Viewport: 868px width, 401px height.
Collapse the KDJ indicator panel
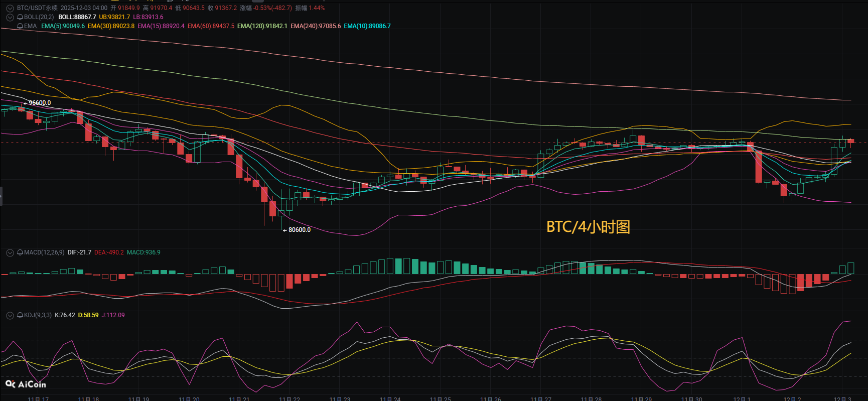[x=10, y=315]
